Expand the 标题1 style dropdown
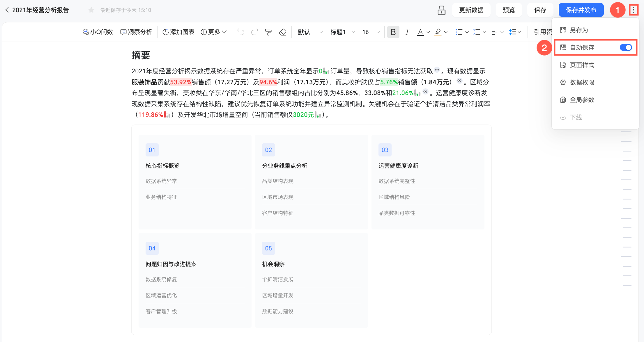 pyautogui.click(x=342, y=32)
